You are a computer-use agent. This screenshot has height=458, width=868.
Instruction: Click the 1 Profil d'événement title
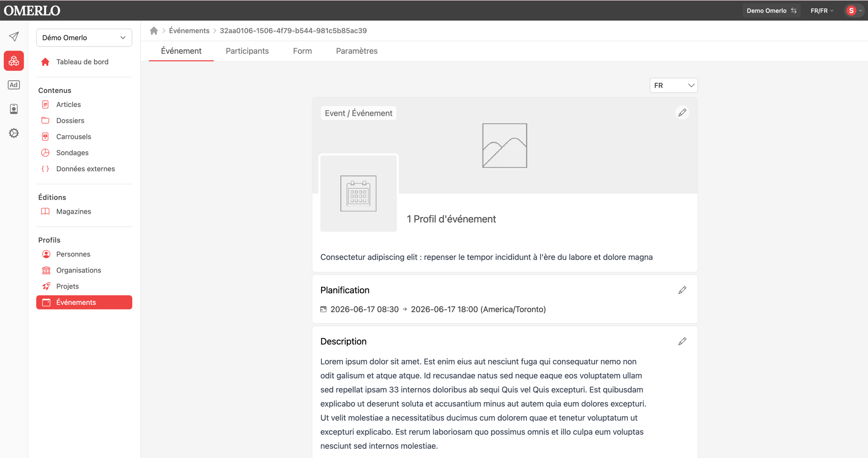pos(451,219)
